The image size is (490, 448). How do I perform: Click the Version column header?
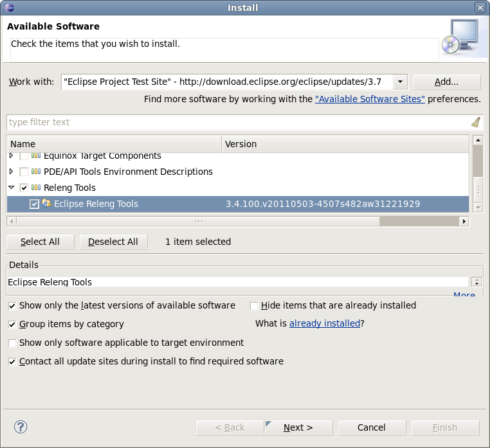345,144
